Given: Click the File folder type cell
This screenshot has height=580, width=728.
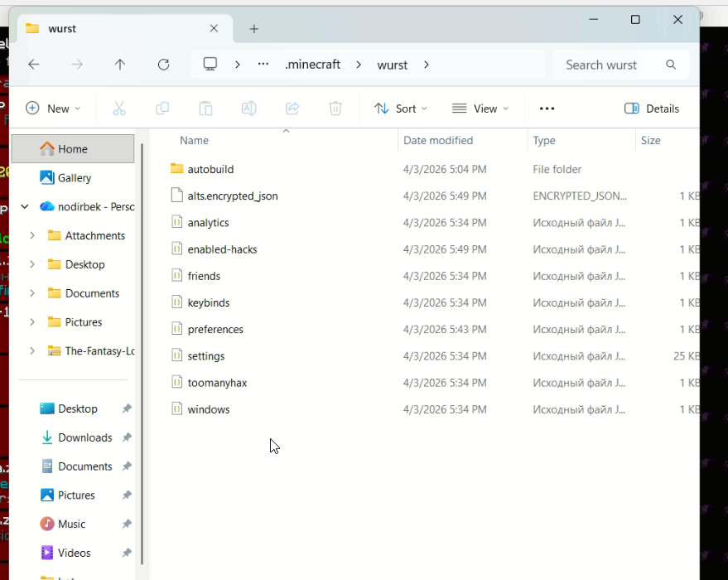Looking at the screenshot, I should click(x=557, y=170).
